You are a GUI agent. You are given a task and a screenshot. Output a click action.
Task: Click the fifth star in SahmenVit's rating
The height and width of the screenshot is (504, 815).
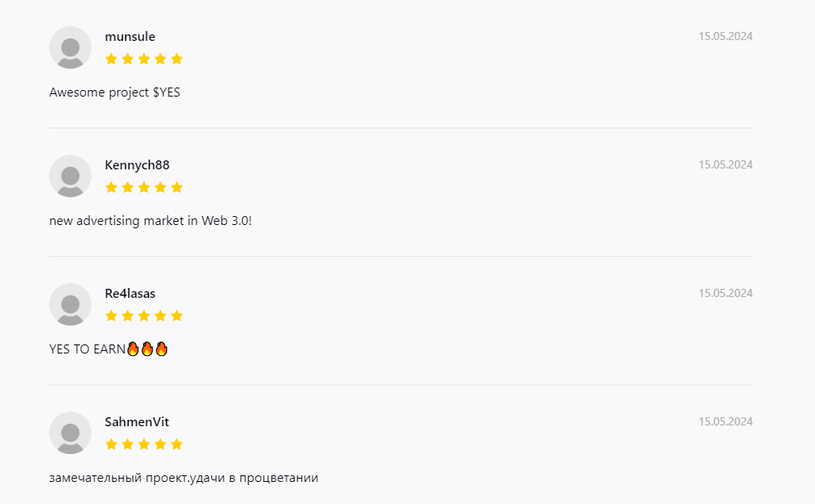[x=177, y=444]
